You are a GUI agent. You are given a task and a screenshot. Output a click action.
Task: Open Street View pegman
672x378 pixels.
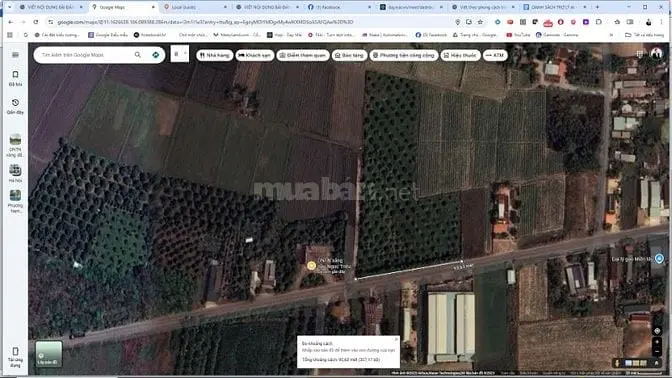(617, 363)
